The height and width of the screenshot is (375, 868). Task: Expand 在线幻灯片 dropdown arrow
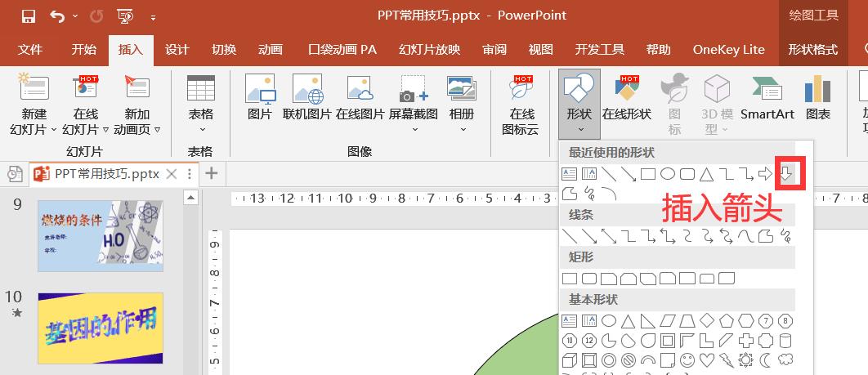click(105, 130)
